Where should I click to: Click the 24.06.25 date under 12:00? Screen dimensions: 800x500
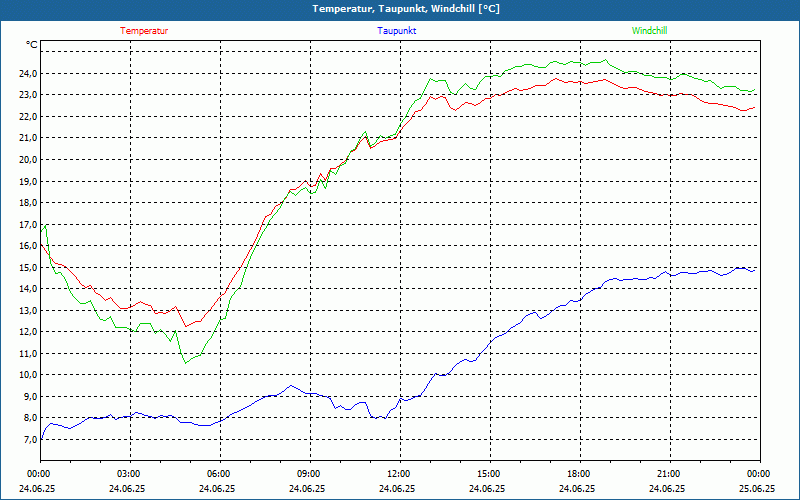click(x=397, y=488)
